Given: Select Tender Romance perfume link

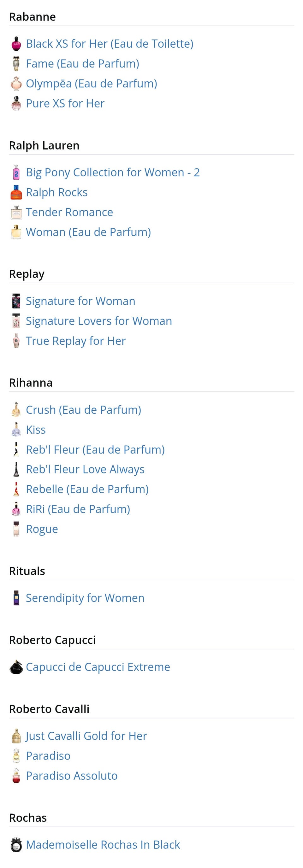Looking at the screenshot, I should click(69, 212).
